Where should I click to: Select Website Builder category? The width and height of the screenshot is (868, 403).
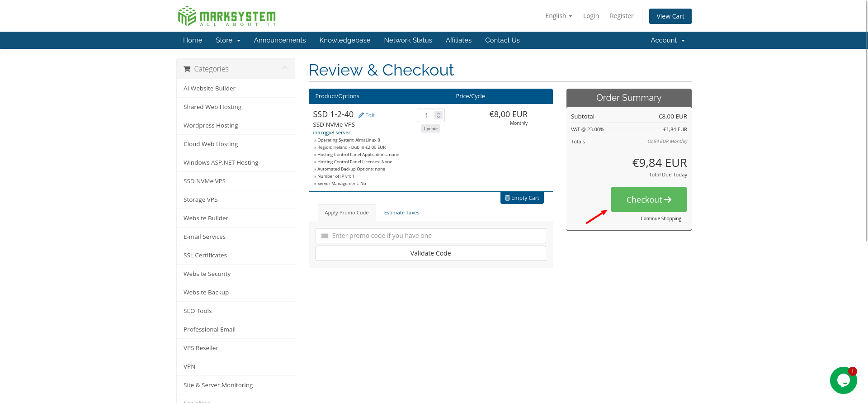[236, 218]
